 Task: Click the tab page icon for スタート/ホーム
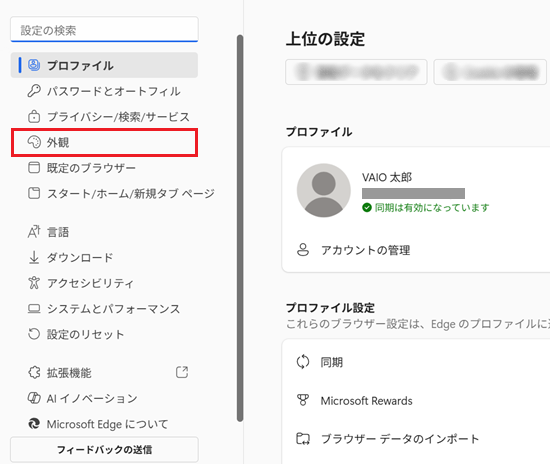[x=34, y=193]
